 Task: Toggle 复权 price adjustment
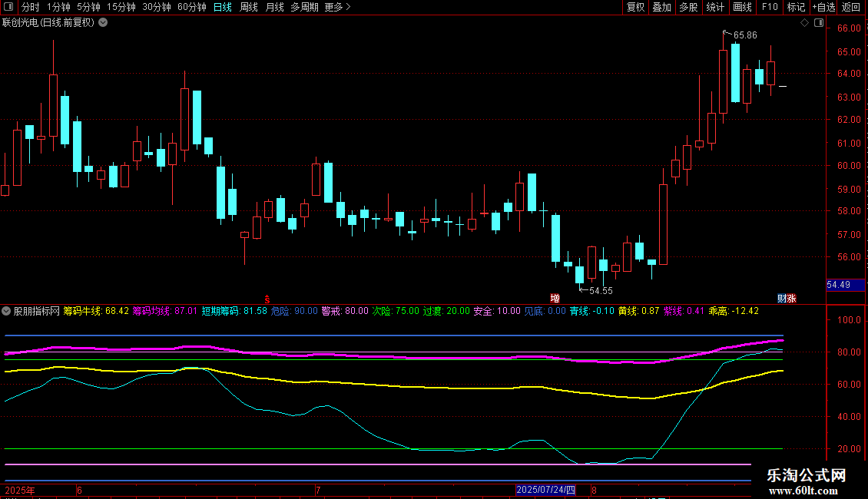point(635,7)
